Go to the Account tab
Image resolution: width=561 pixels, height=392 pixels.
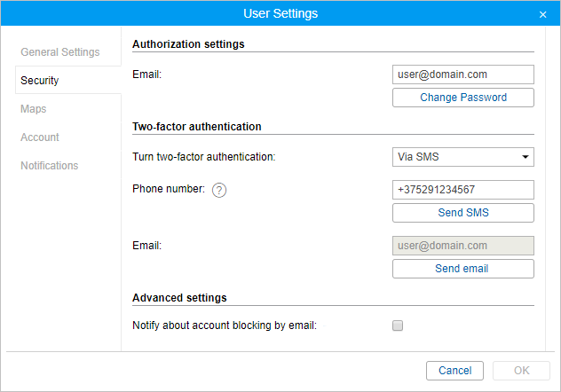tap(40, 137)
